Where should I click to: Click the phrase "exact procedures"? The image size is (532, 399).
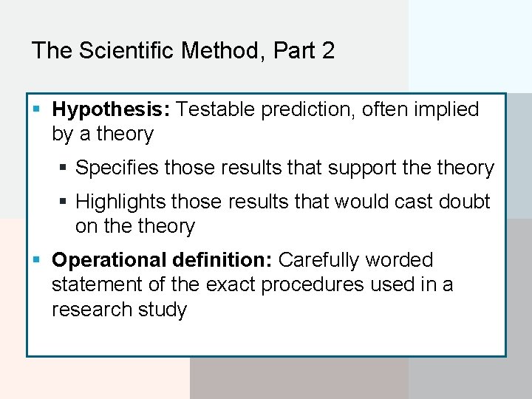coord(285,285)
